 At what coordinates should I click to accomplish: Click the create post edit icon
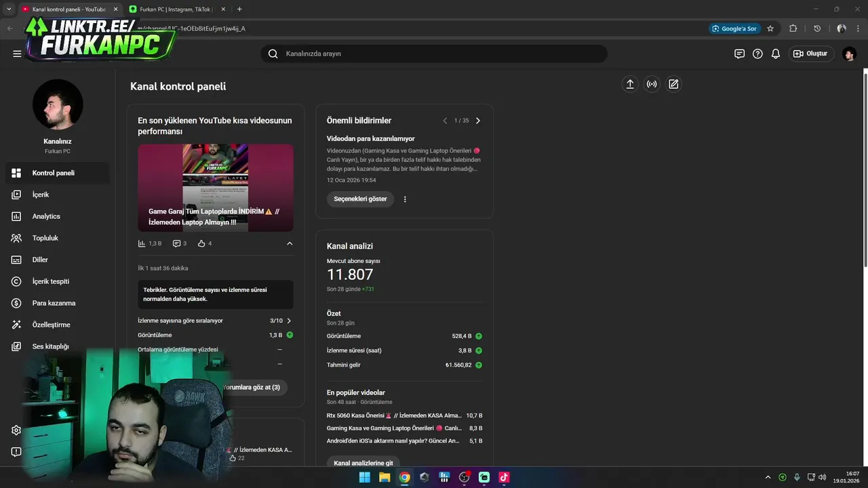[673, 84]
